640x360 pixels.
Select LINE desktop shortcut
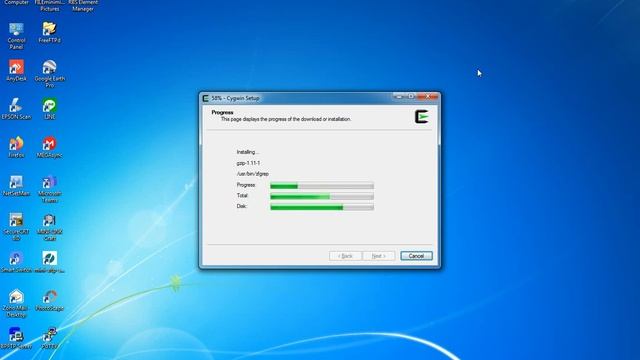[x=49, y=109]
